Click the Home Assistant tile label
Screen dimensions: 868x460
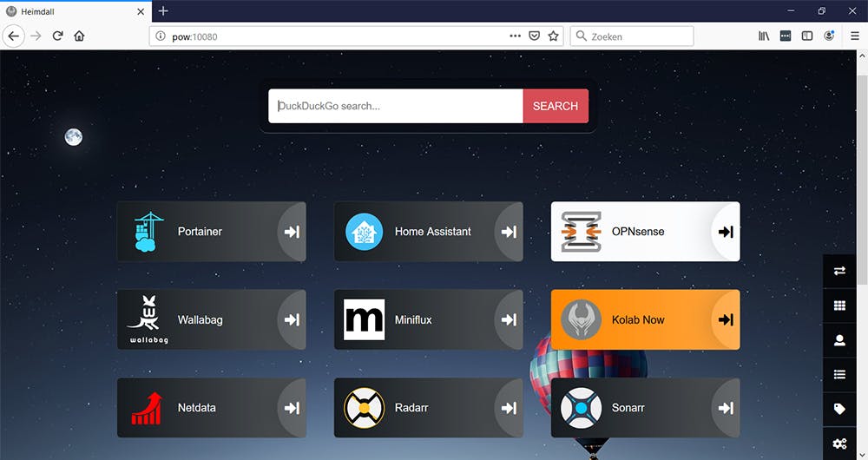tap(433, 232)
